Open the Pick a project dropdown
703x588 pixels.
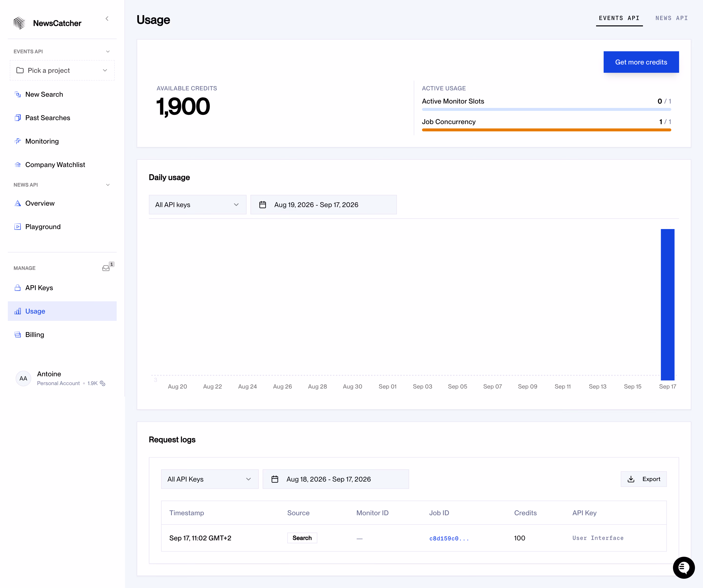pyautogui.click(x=62, y=70)
